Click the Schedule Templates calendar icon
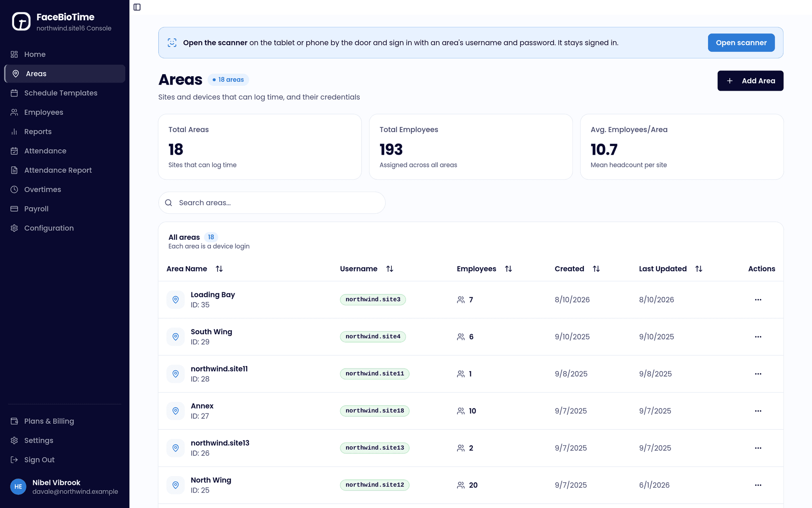 click(14, 93)
